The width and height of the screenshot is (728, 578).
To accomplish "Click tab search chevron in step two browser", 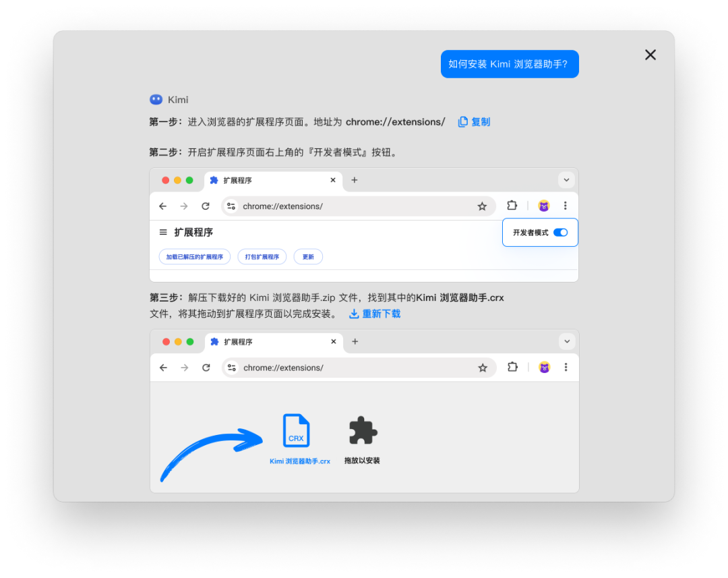I will (x=566, y=180).
